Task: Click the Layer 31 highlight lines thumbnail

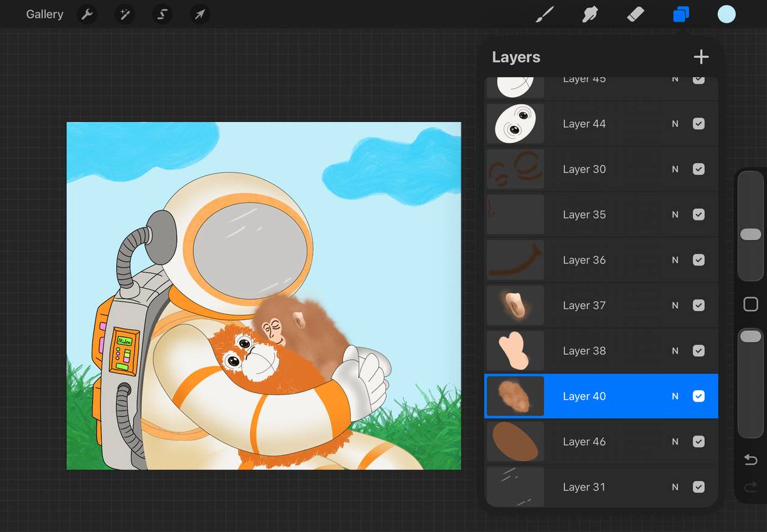Action: click(515, 487)
